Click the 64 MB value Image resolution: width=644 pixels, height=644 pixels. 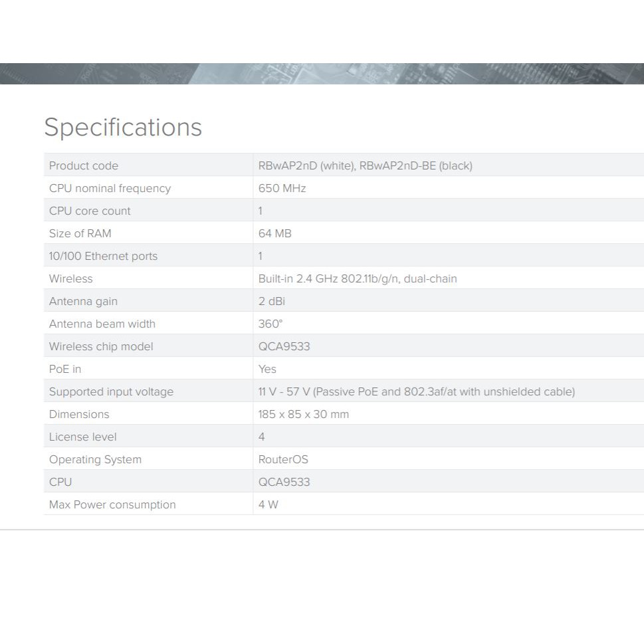click(x=274, y=233)
